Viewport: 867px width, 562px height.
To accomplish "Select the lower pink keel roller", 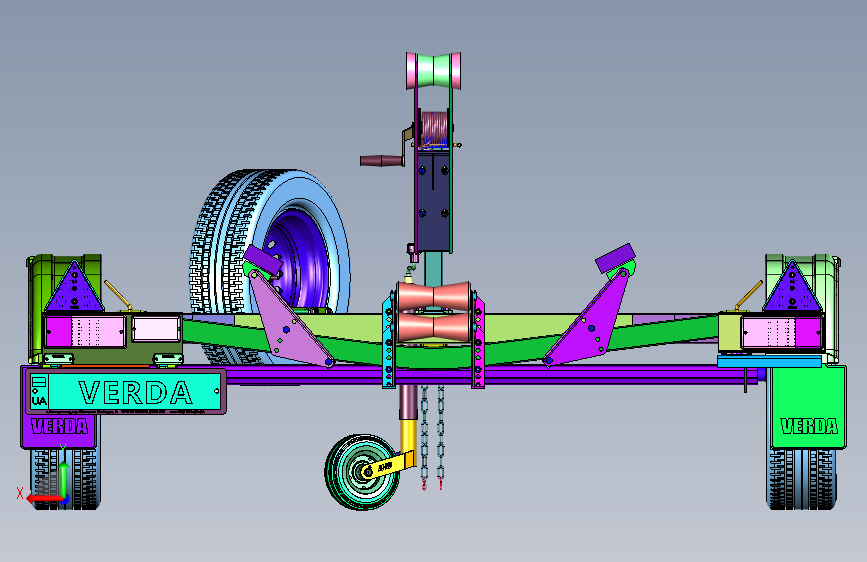I will [x=434, y=327].
